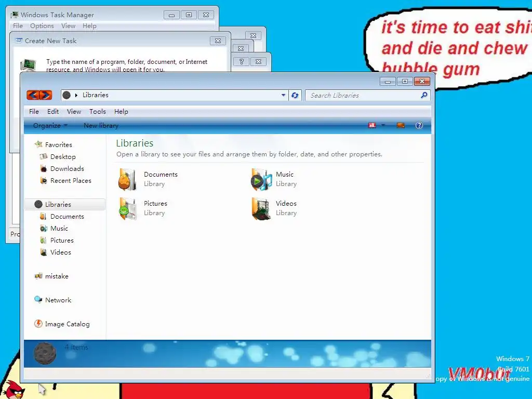Screen dimensions: 532x399
Task: Go back with the orange back arrow
Action: [33, 95]
